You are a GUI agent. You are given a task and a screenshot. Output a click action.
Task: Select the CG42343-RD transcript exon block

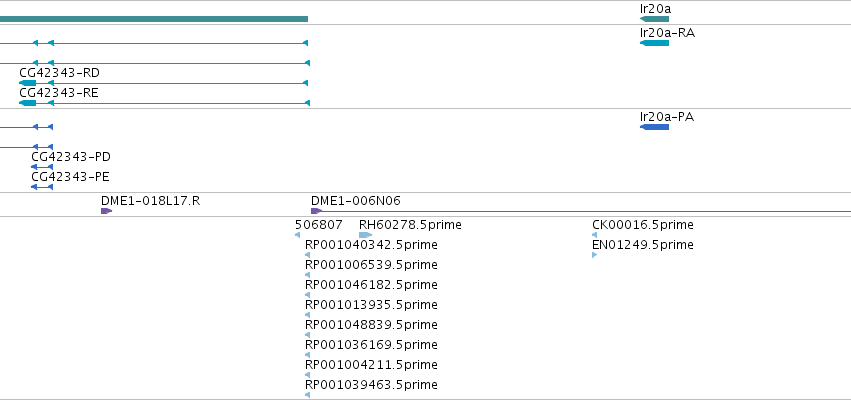click(27, 83)
